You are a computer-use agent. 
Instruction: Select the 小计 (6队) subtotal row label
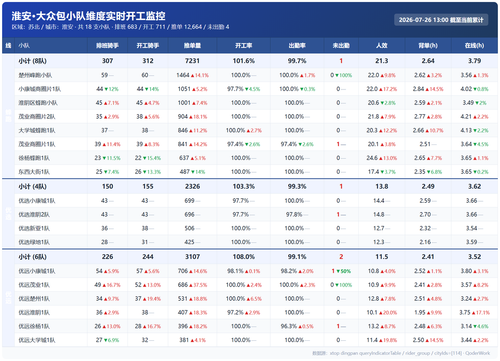[32, 257]
